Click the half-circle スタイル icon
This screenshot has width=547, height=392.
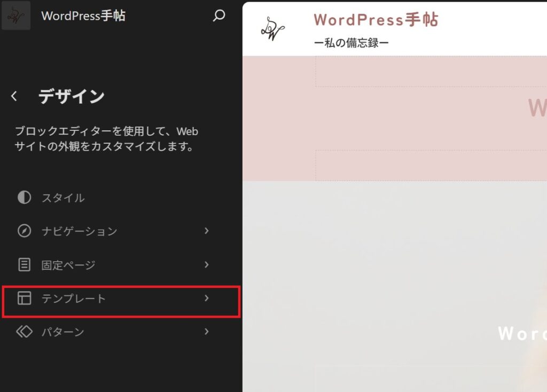click(x=24, y=198)
